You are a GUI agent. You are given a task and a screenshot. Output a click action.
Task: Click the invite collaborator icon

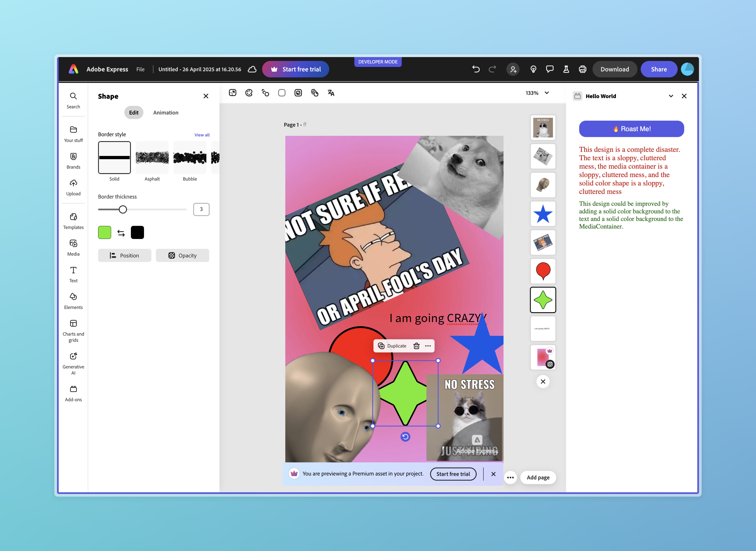click(513, 69)
